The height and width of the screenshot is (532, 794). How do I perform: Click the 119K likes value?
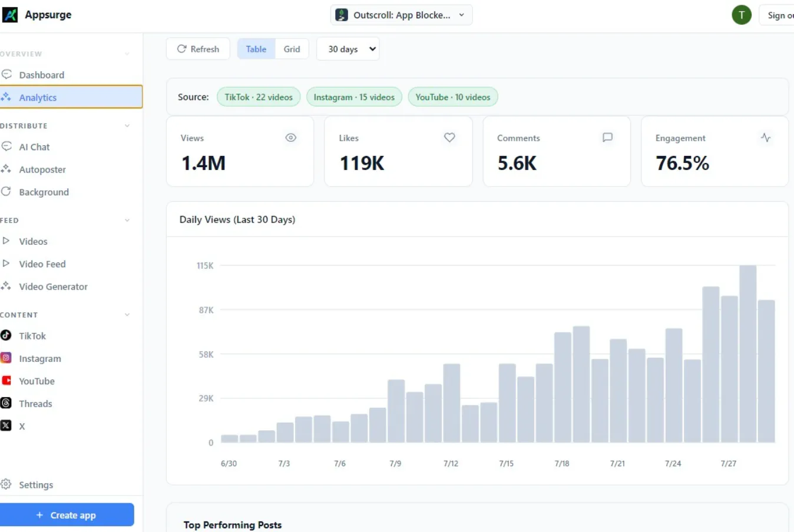pyautogui.click(x=362, y=163)
